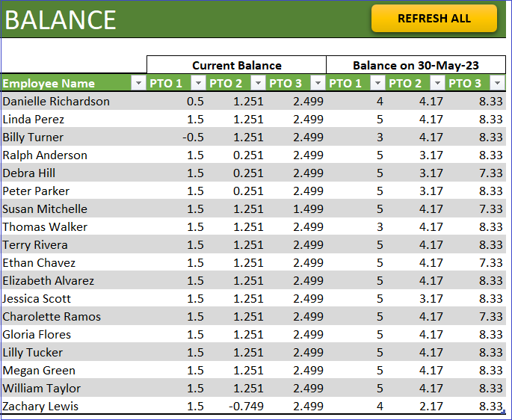Select the Danielle Richardson name cell
This screenshot has height=420, width=512.
[x=74, y=101]
